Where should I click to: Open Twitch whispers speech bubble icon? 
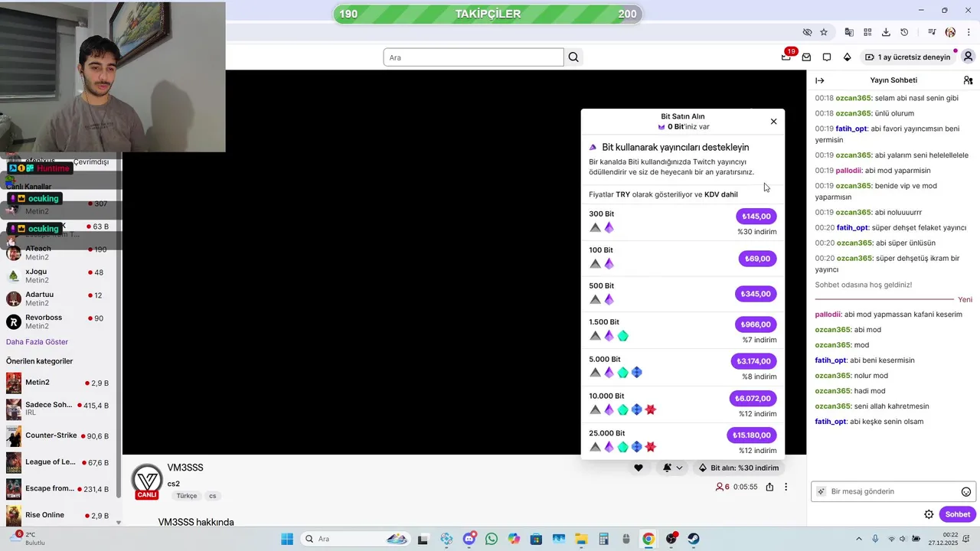click(x=827, y=57)
